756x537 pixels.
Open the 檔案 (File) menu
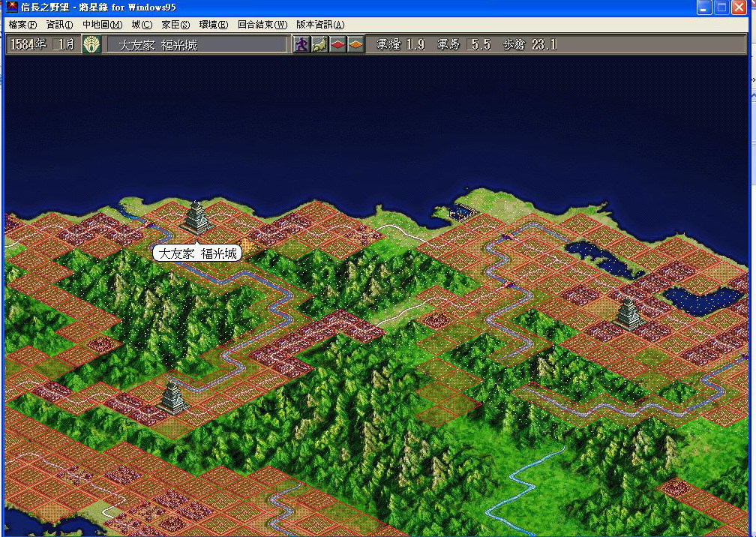22,25
